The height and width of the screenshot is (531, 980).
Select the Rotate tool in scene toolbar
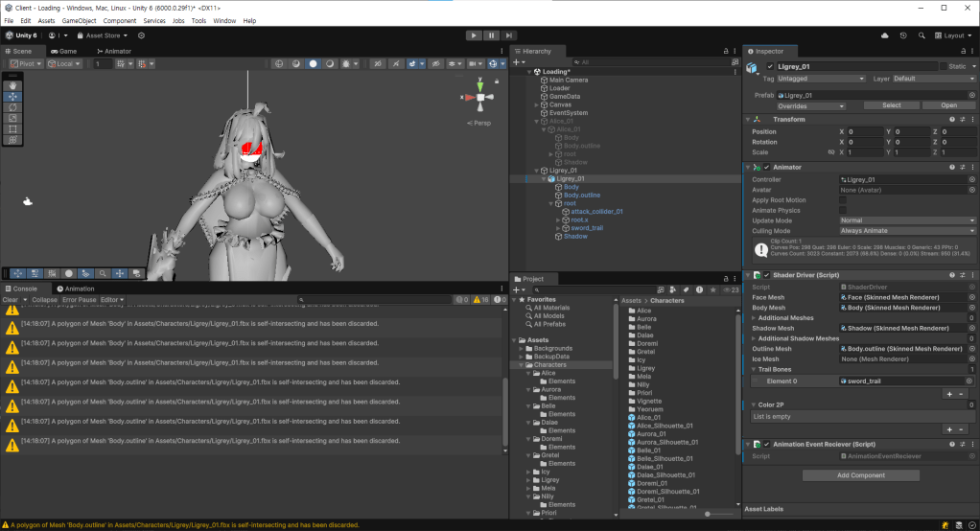(13, 107)
